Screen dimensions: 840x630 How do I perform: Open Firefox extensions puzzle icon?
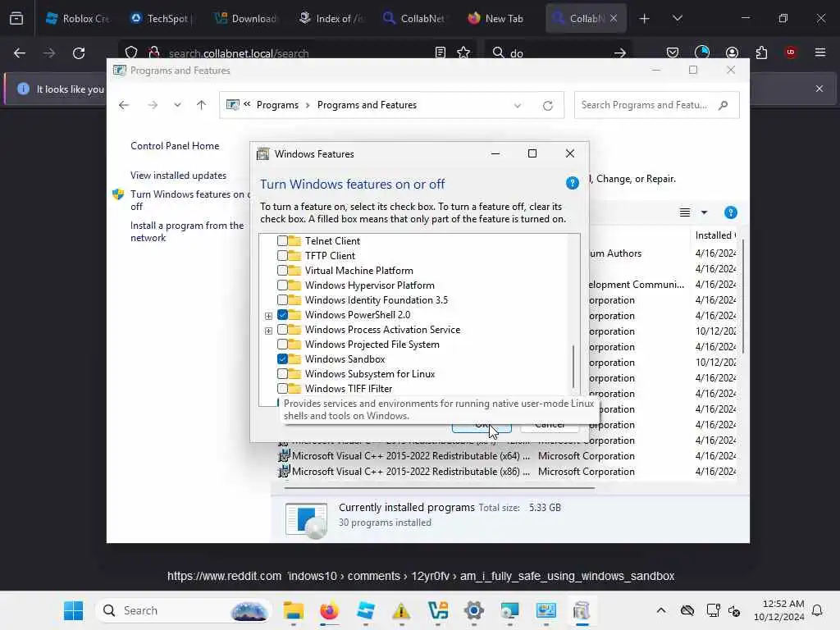tap(761, 52)
